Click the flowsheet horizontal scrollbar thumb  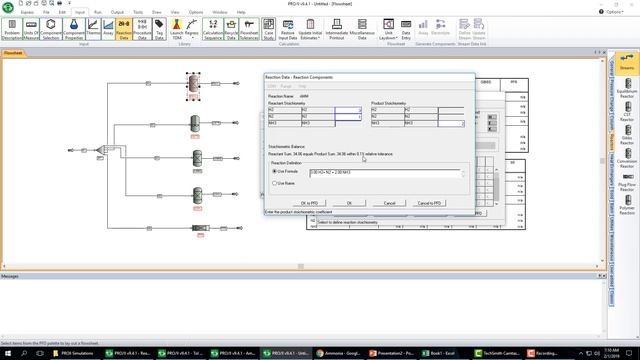point(301,267)
